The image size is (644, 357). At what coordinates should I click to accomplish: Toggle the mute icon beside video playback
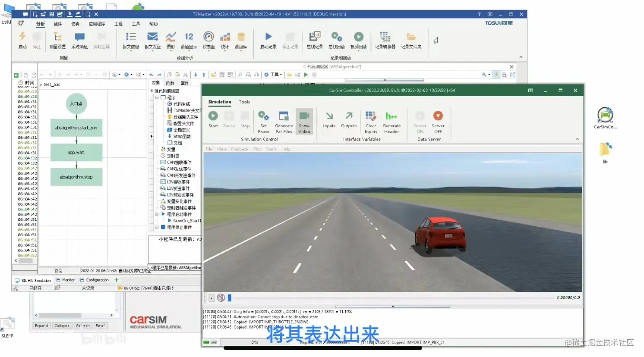click(x=221, y=297)
